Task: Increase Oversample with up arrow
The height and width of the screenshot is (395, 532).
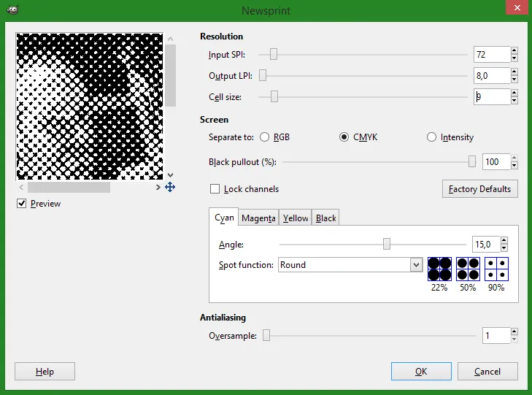Action: click(x=514, y=331)
